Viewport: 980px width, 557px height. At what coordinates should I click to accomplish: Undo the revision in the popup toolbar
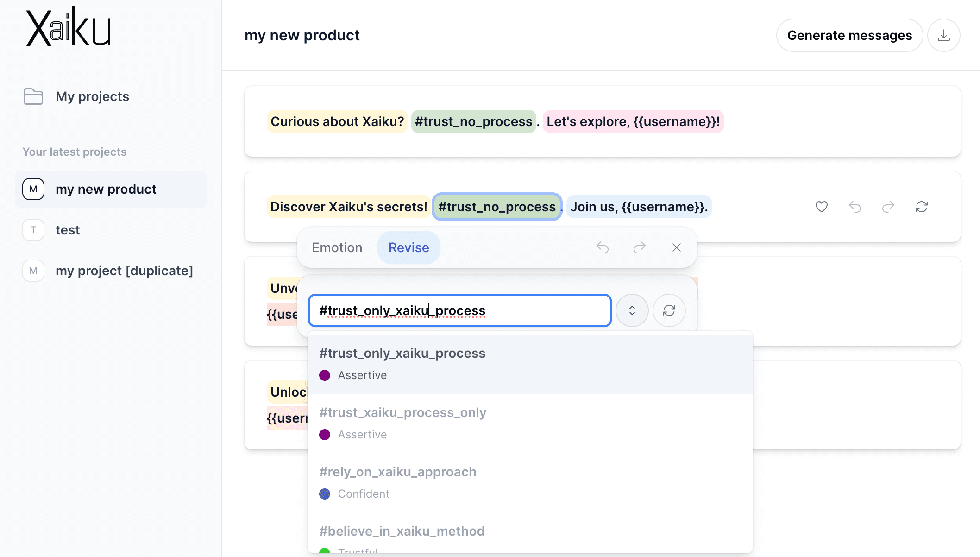pyautogui.click(x=603, y=247)
